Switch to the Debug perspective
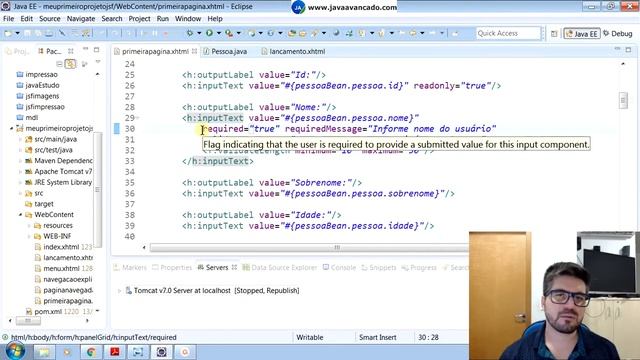640x360 pixels. pos(618,33)
